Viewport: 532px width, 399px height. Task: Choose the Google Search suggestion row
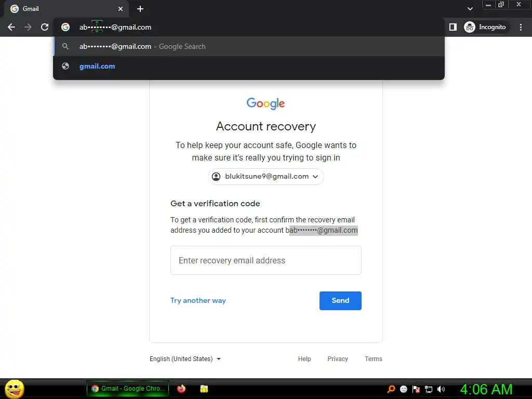coord(249,46)
